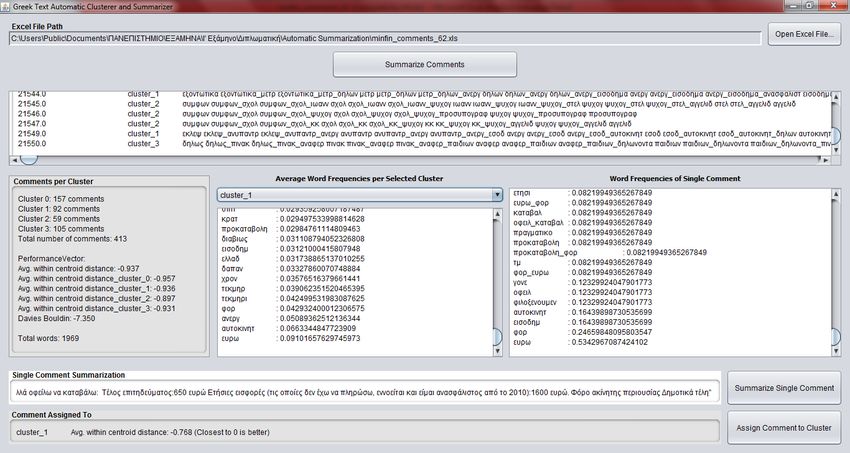
Task: Click the Summarize Single Comment button
Action: pos(784,387)
